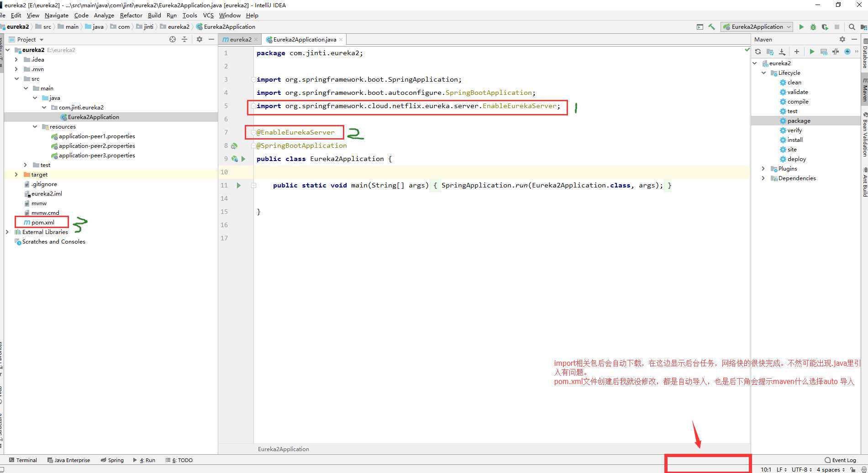Open the 4: Run tool window
868x473 pixels.
click(x=144, y=460)
